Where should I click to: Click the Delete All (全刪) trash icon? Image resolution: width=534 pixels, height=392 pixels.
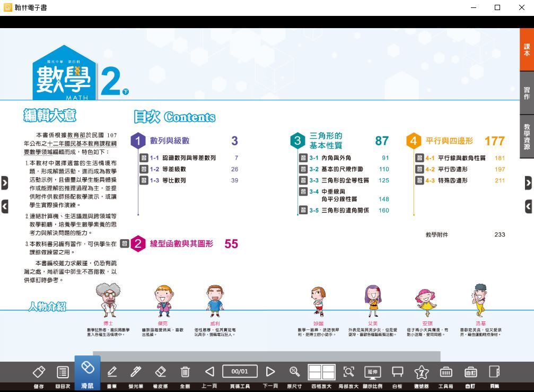(x=185, y=372)
